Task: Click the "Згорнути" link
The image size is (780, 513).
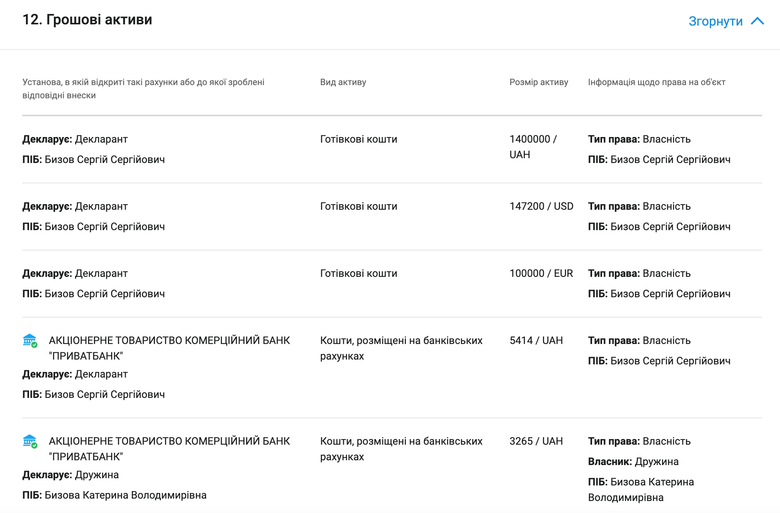Action: click(715, 21)
